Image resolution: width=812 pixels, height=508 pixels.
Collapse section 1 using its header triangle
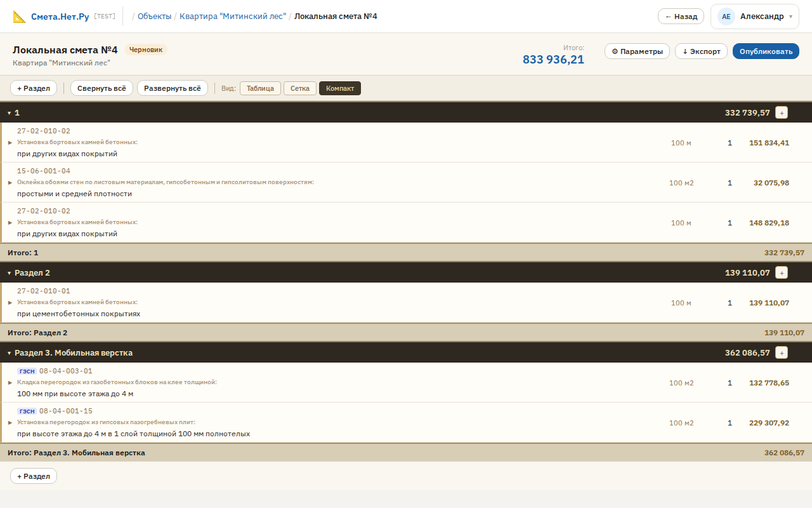pyautogui.click(x=10, y=113)
